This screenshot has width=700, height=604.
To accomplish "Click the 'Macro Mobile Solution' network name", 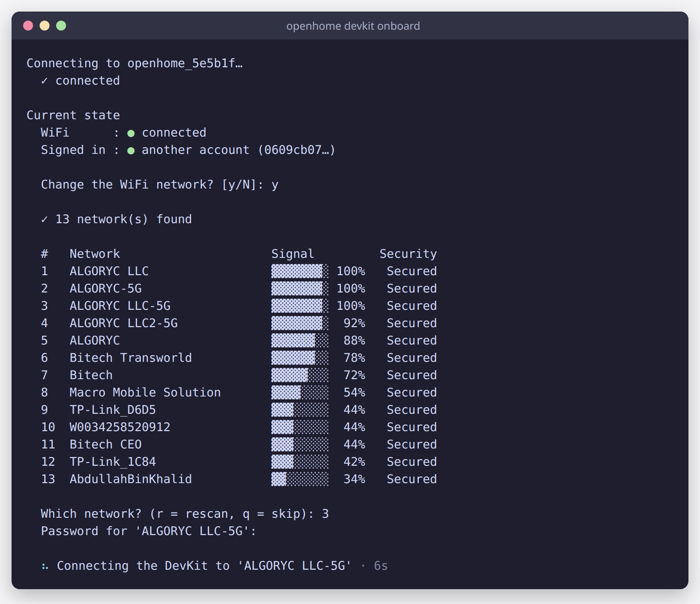I will pos(145,392).
